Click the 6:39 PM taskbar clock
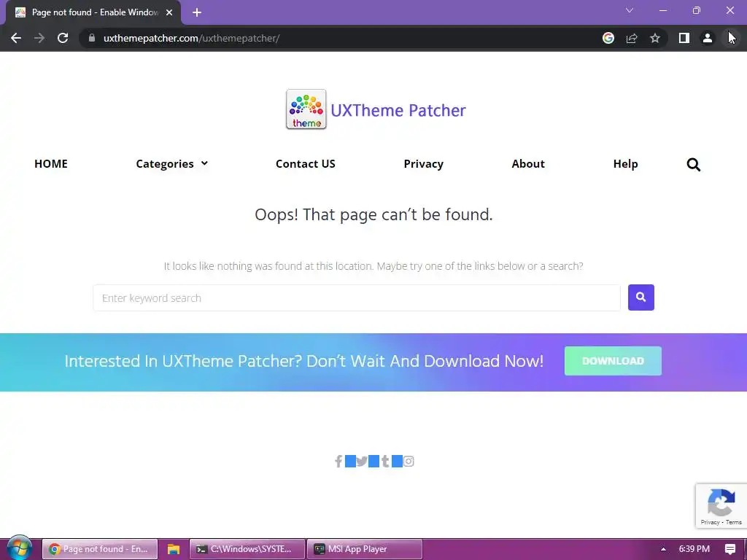Viewport: 747px width, 560px height. point(694,549)
